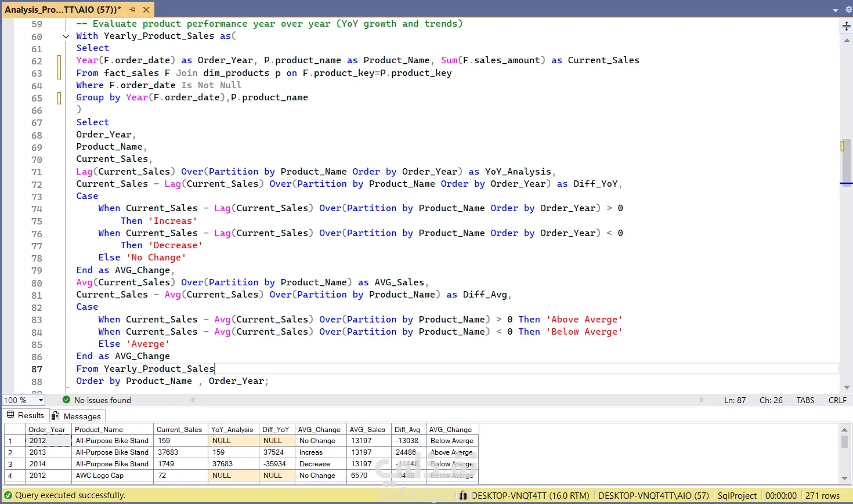Screen dimensions: 853x504
Task: Select the YoY_Analysis column header
Action: click(x=233, y=429)
